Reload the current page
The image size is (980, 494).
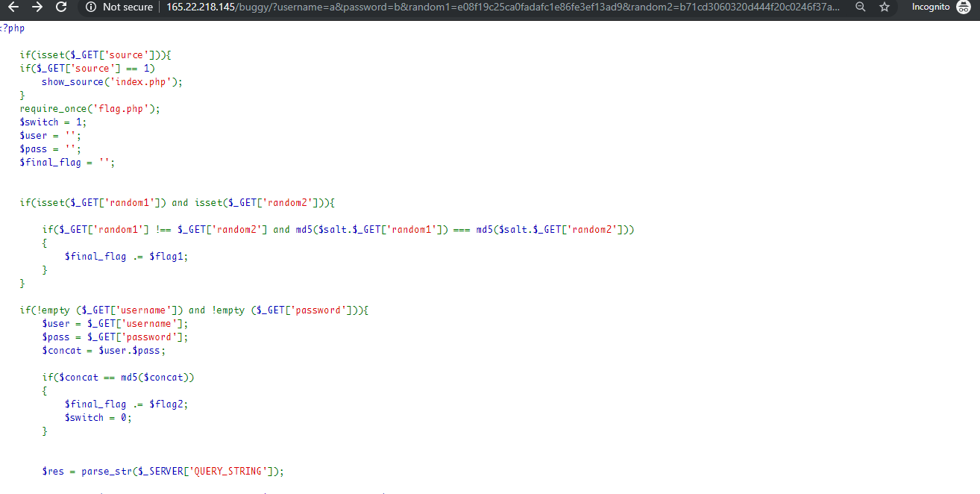click(62, 7)
